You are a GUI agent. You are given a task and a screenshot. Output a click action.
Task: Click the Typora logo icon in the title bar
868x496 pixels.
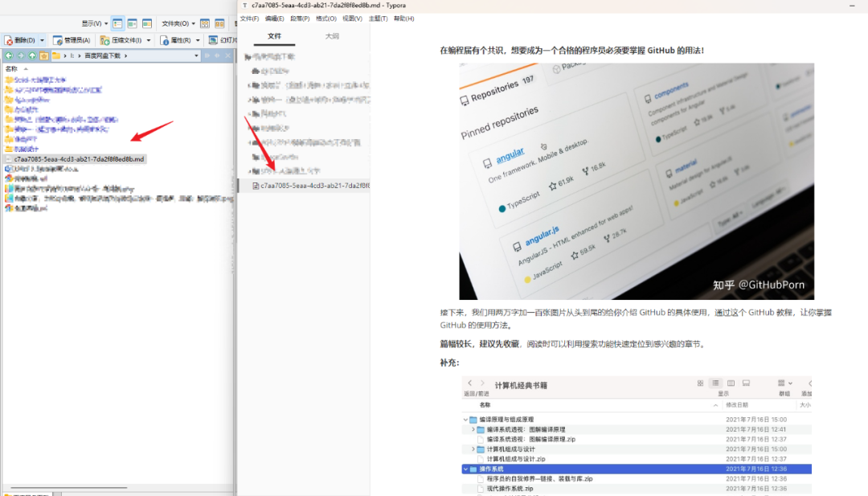tap(244, 6)
